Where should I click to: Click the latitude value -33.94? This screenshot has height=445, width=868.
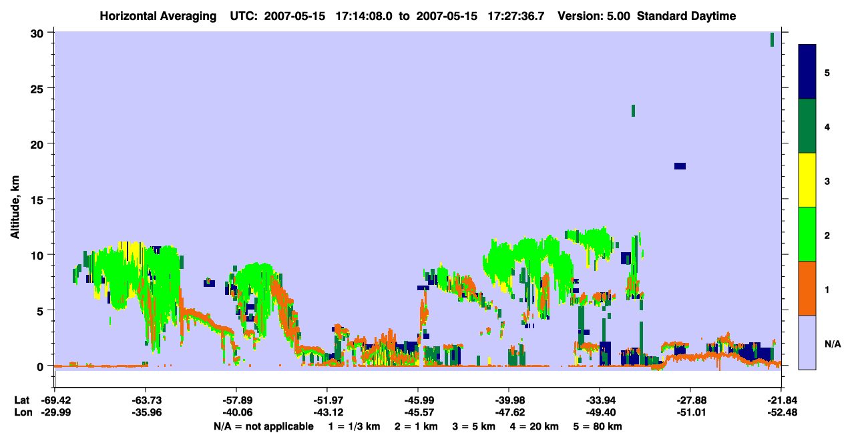600,400
